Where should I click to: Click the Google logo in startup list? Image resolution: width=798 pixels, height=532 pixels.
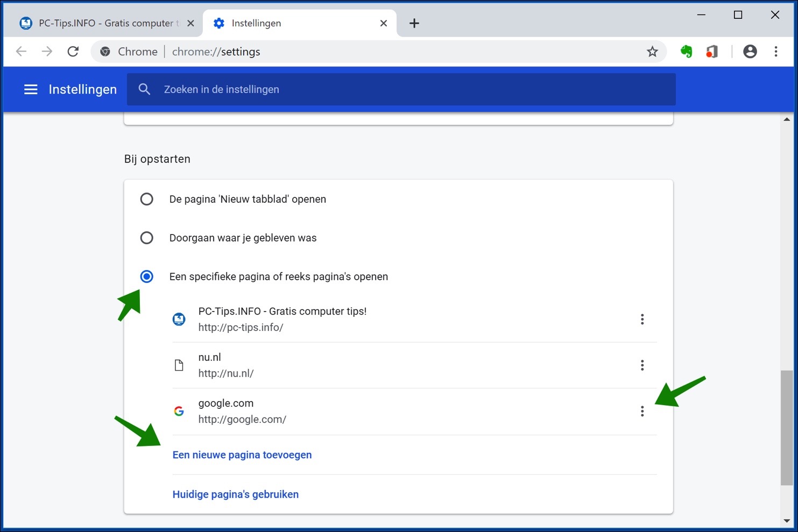(179, 411)
